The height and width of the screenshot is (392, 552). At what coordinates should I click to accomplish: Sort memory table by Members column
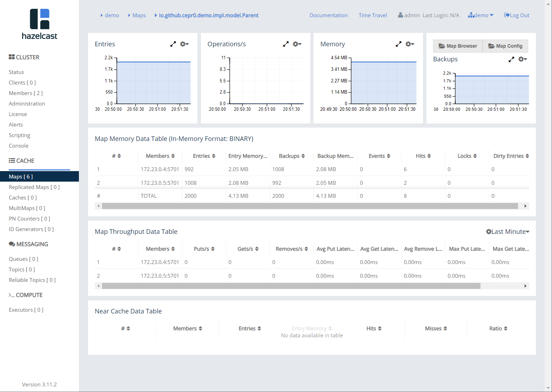160,156
